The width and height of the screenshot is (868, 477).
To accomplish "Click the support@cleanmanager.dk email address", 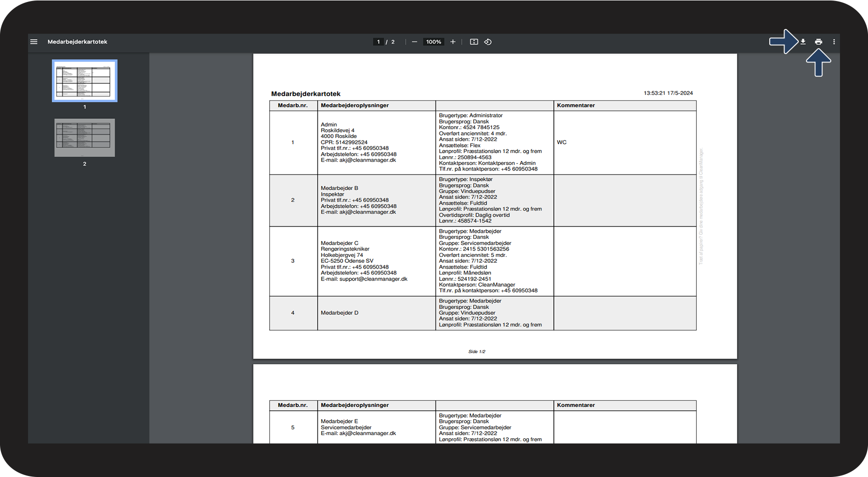I will point(373,279).
